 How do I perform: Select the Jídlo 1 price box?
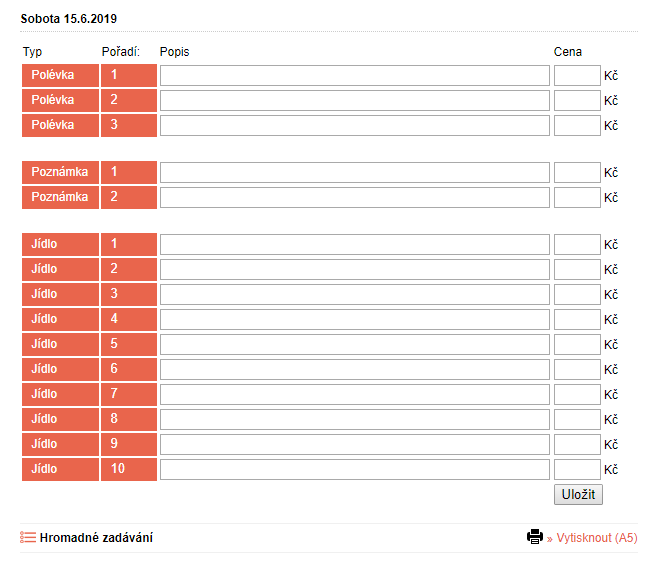(576, 245)
